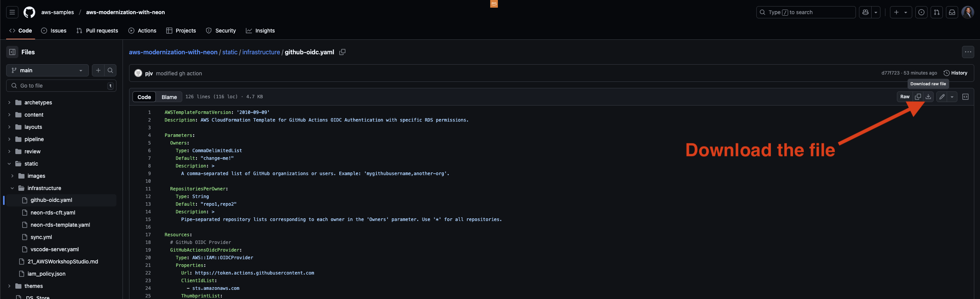Focus the Type / to search field

pyautogui.click(x=806, y=12)
